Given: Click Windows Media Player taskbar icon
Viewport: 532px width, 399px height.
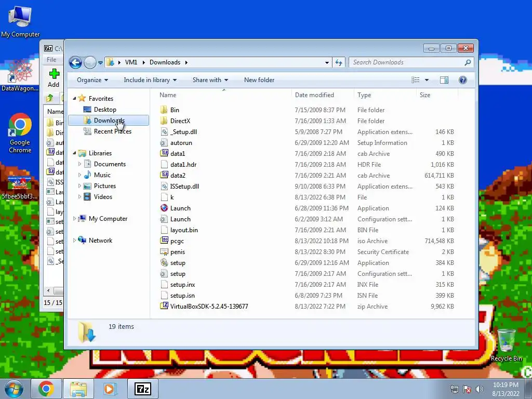Looking at the screenshot, I should click(x=109, y=389).
